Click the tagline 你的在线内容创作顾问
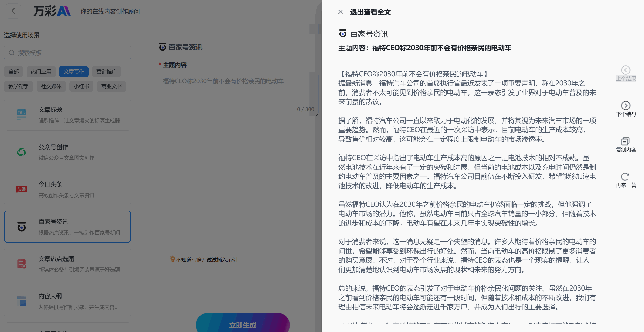Image resolution: width=644 pixels, height=332 pixels. pyautogui.click(x=110, y=11)
